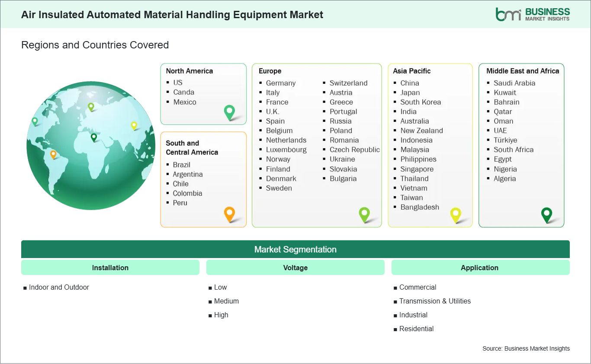Image resolution: width=591 pixels, height=364 pixels.
Task: Click the Asia Pacific region heading
Action: [x=411, y=71]
